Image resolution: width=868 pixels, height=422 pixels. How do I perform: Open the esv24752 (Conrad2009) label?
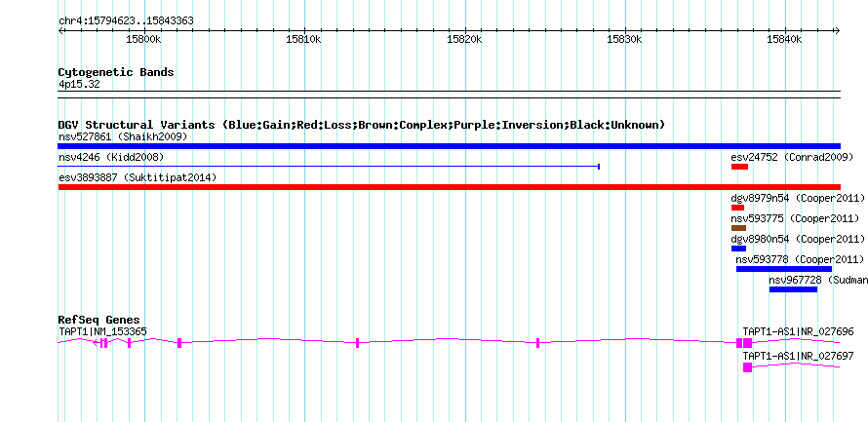click(792, 157)
